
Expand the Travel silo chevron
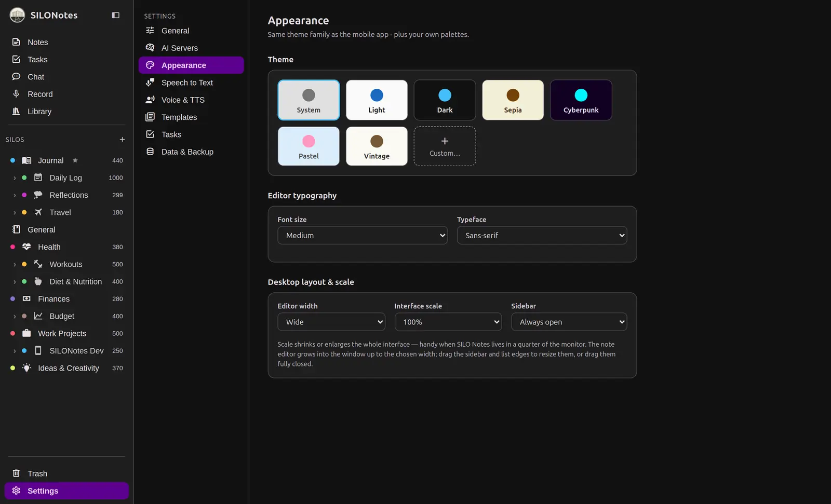(x=15, y=213)
